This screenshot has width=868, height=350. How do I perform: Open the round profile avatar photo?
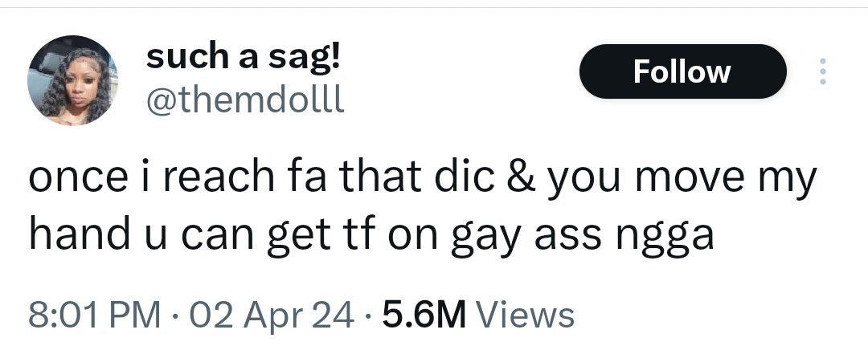pos(72,81)
